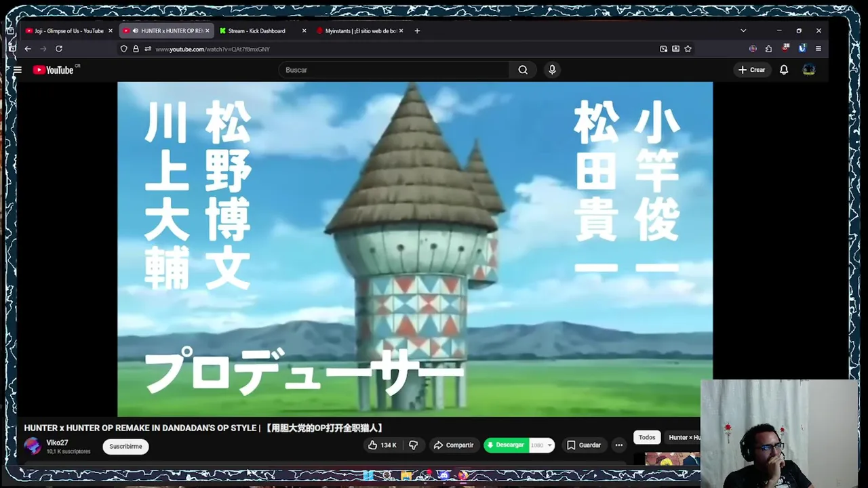Open Discord from the taskbar
This screenshot has height=488, width=868.
[444, 476]
